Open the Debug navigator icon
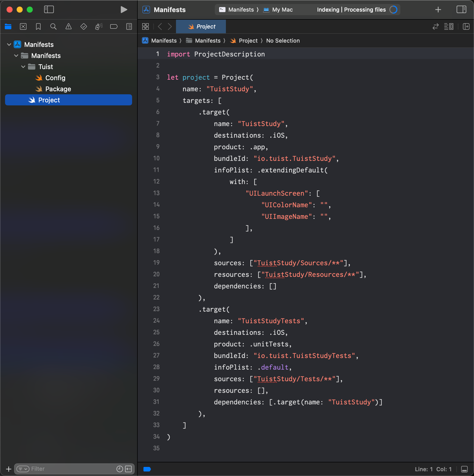Viewport: 474px width, 476px height. coord(99,26)
